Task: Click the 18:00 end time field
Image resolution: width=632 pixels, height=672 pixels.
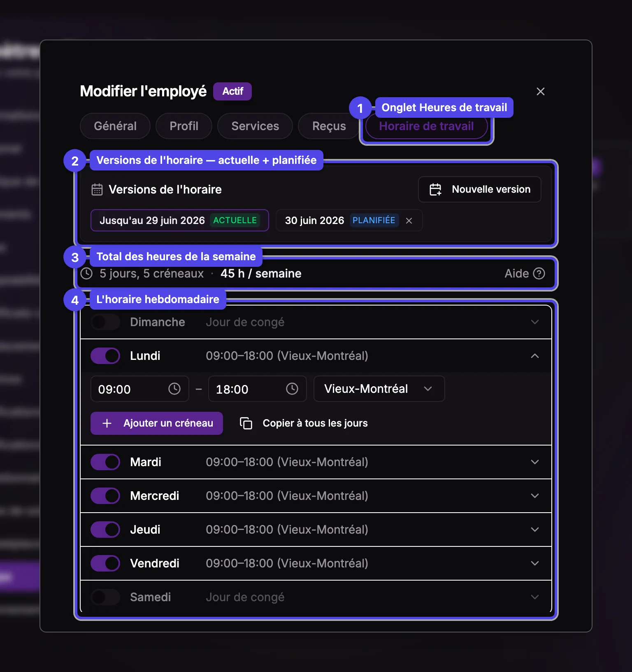Action: (x=258, y=389)
